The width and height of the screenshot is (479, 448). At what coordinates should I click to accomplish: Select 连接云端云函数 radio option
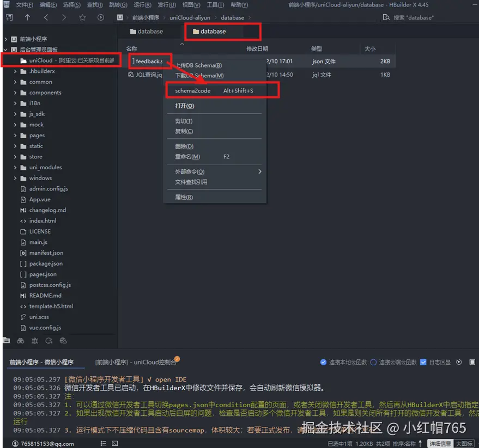[373, 362]
